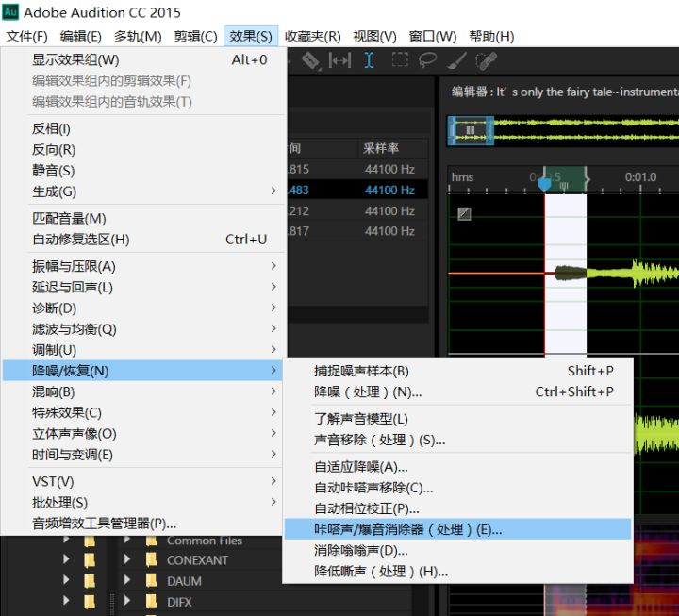The width and height of the screenshot is (679, 616).
Task: Open the 视图(V) menu
Action: [375, 37]
